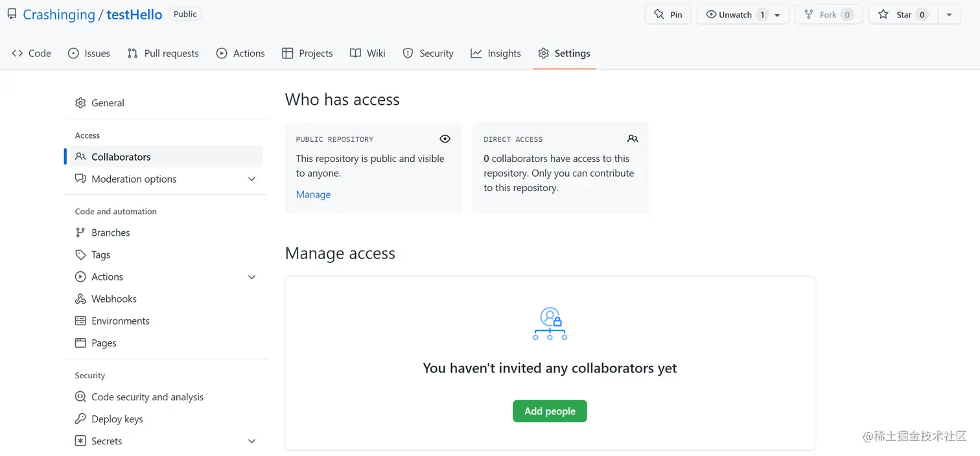Click the collaborators lock illustration icon
The image size is (980, 456).
[550, 324]
